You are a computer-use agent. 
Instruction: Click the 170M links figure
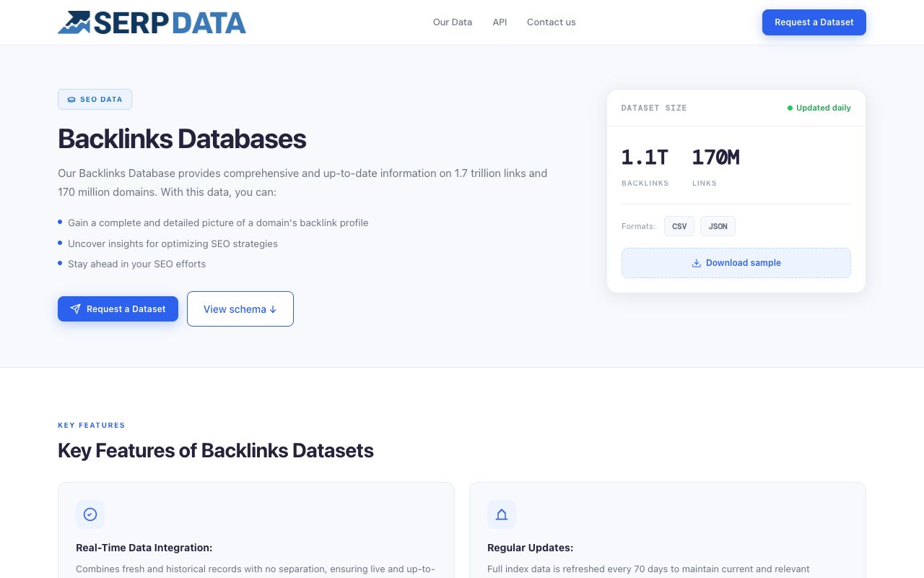715,157
